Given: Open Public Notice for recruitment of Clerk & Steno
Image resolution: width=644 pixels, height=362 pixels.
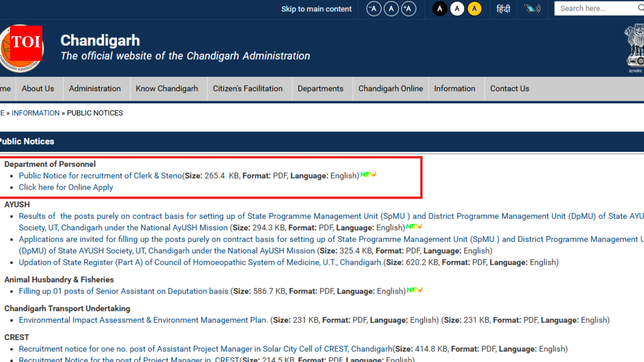Looking at the screenshot, I should tap(100, 175).
